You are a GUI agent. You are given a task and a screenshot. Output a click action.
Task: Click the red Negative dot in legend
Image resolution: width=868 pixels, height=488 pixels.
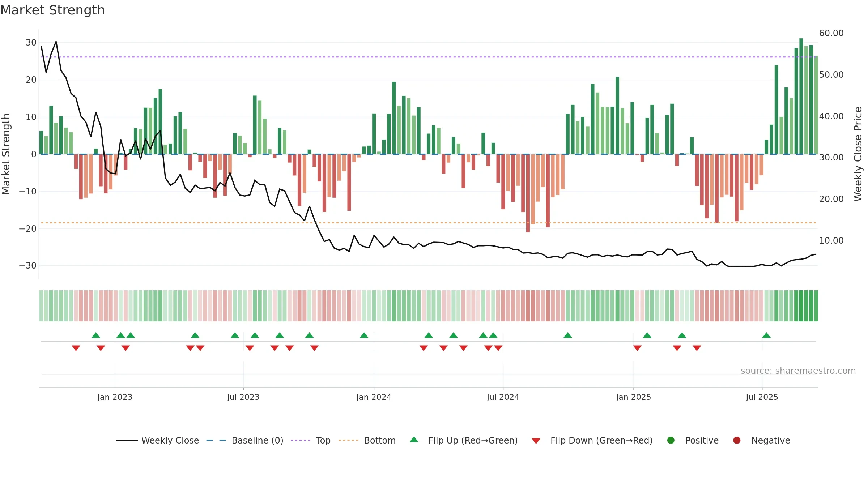point(737,440)
